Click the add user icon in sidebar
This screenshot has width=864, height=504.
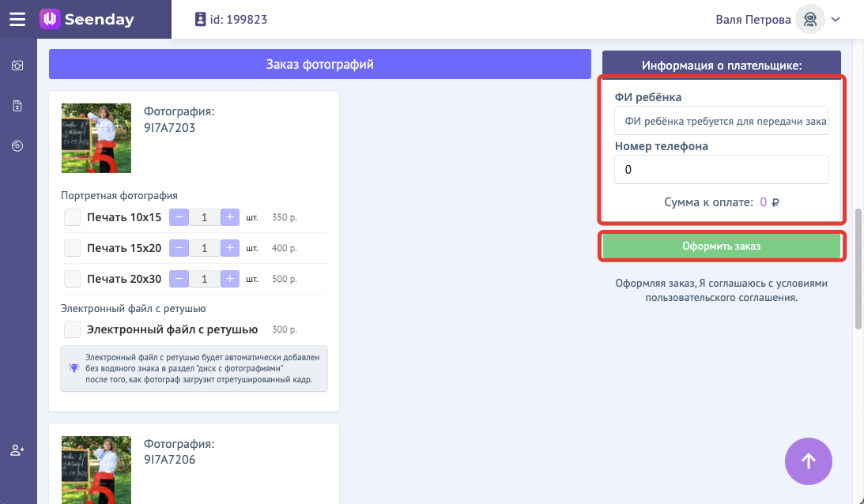coord(17,450)
